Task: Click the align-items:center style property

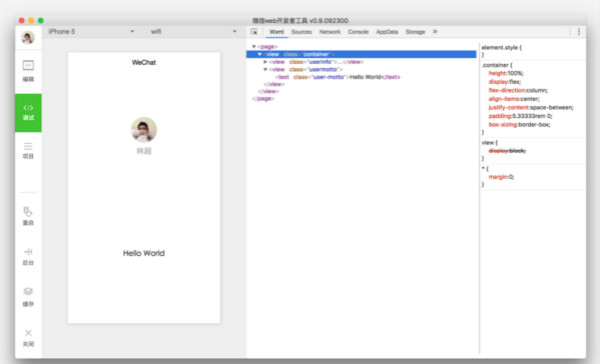Action: click(514, 99)
